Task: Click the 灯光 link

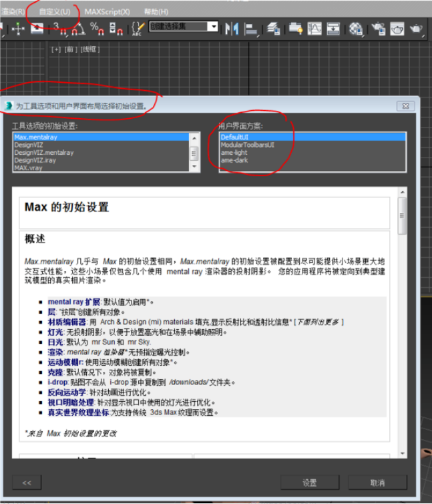Action: coord(55,332)
